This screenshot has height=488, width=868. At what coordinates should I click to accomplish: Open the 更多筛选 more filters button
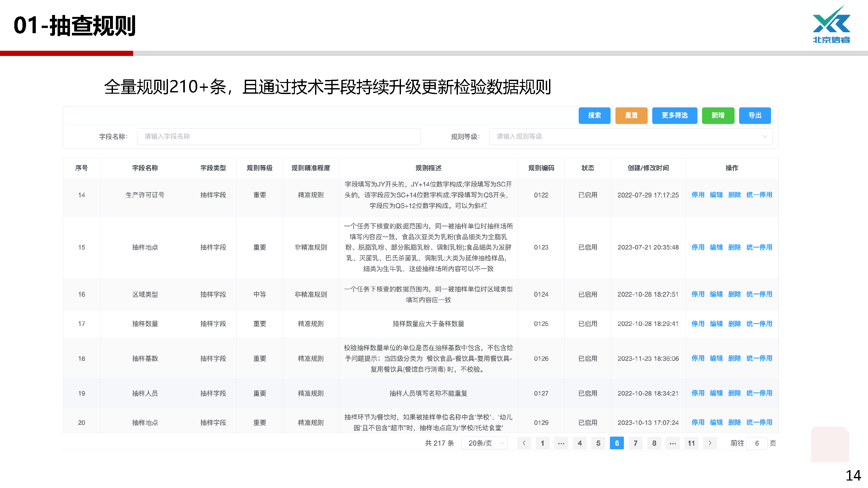coord(674,115)
